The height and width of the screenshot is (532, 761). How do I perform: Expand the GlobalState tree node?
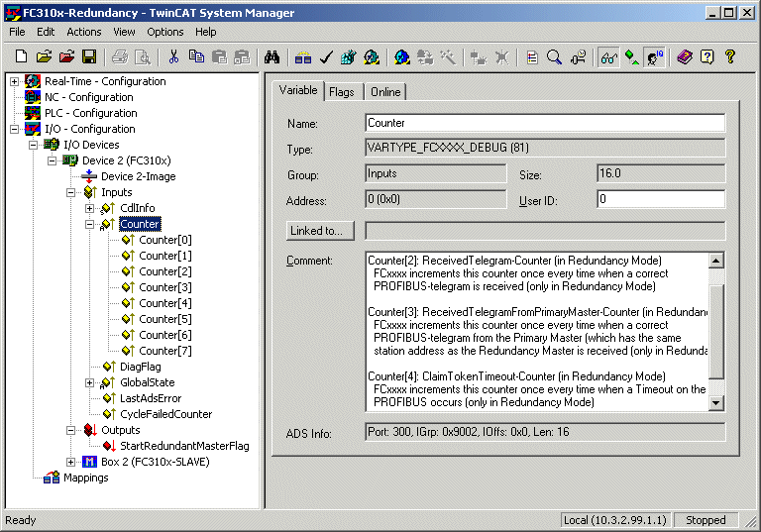coord(90,383)
